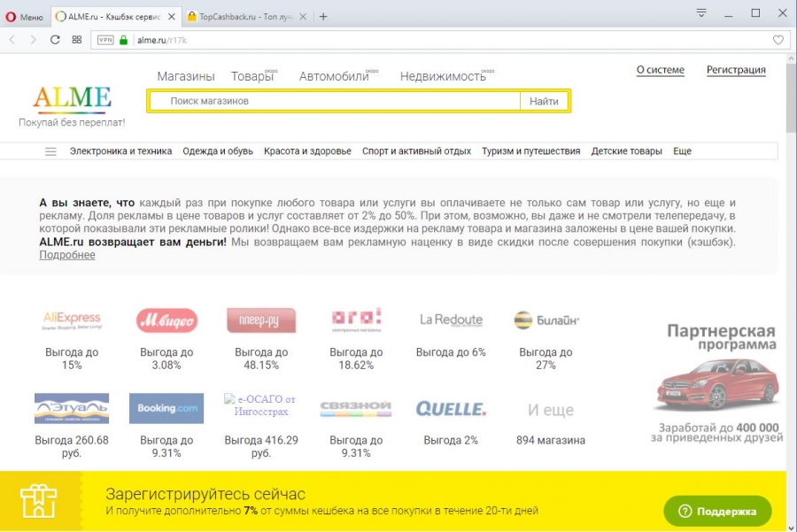Open the Партнерская программа car banner

(717, 382)
